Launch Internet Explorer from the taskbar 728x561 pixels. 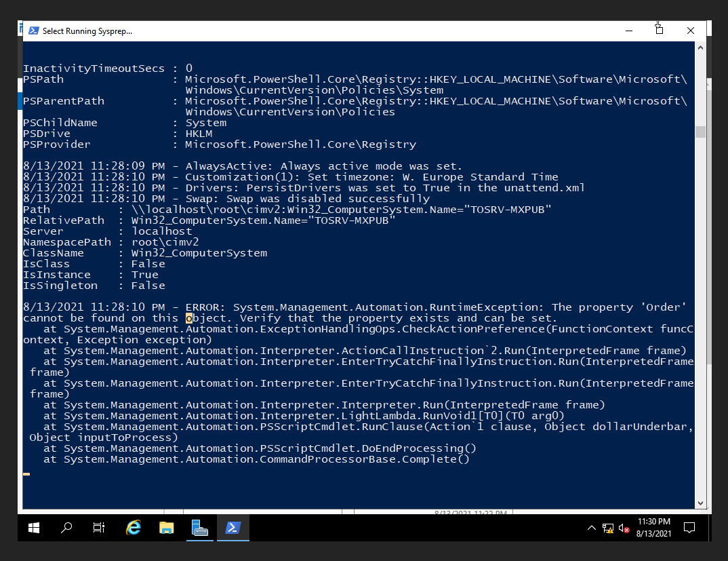(x=134, y=528)
